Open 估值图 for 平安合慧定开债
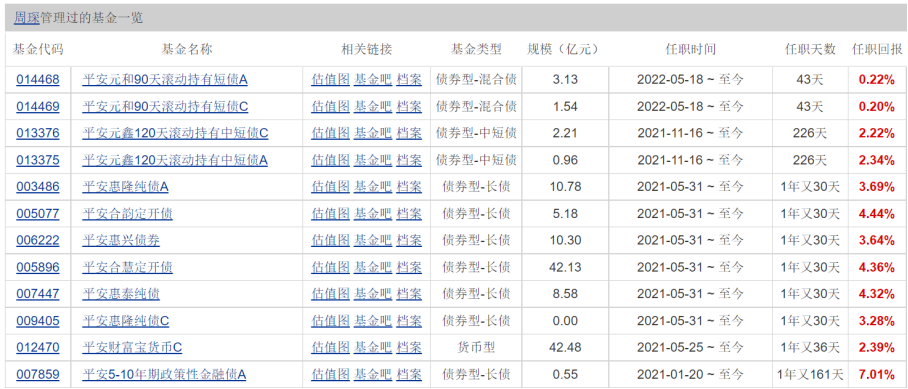This screenshot has height=389, width=908. click(x=330, y=267)
